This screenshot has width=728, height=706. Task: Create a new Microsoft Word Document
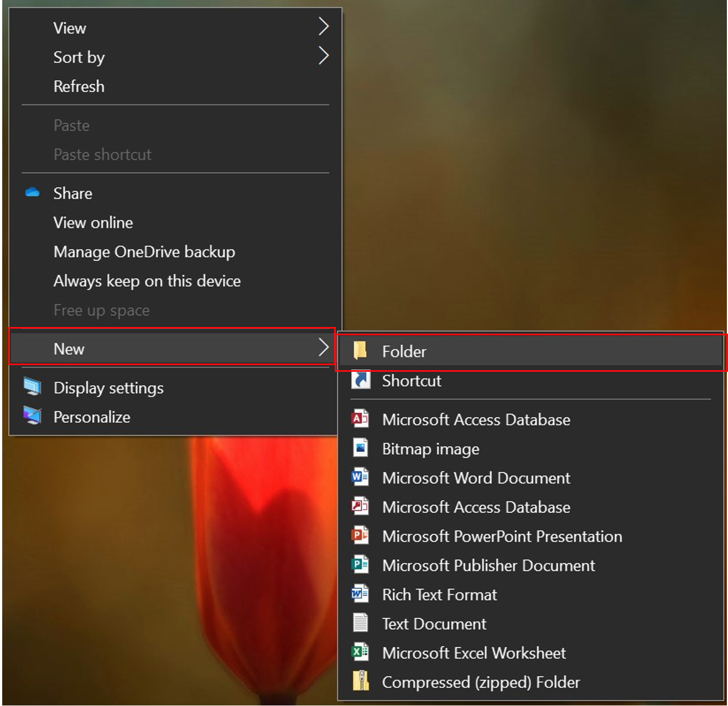(x=530, y=478)
